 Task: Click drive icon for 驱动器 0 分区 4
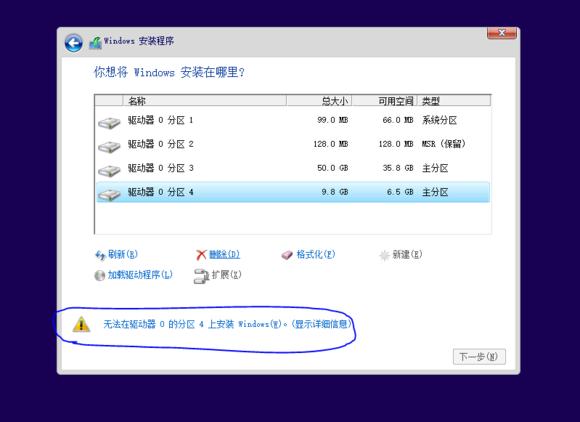109,194
